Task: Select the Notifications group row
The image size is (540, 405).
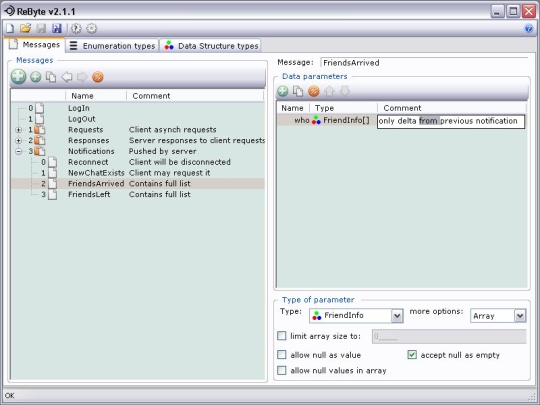Action: pos(138,151)
